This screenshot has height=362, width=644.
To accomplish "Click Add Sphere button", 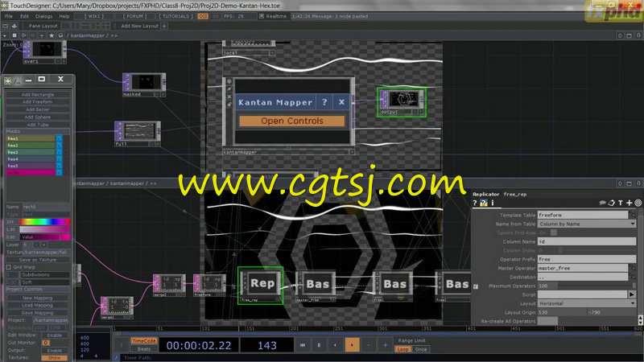I will click(x=38, y=117).
